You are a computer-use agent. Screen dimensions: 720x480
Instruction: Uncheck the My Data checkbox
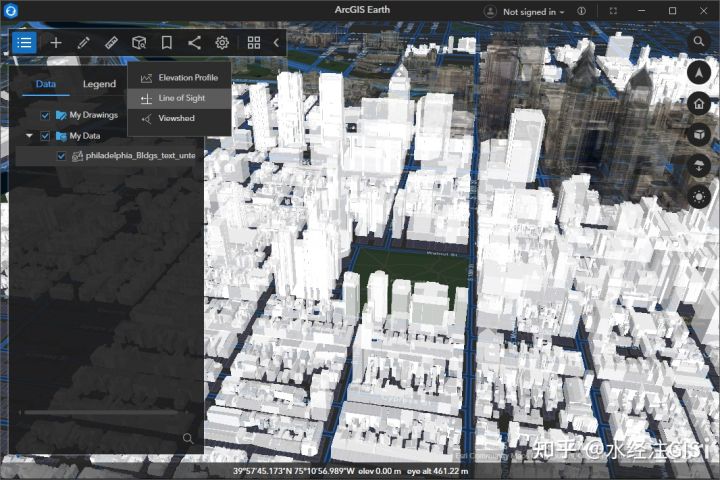[x=45, y=136]
